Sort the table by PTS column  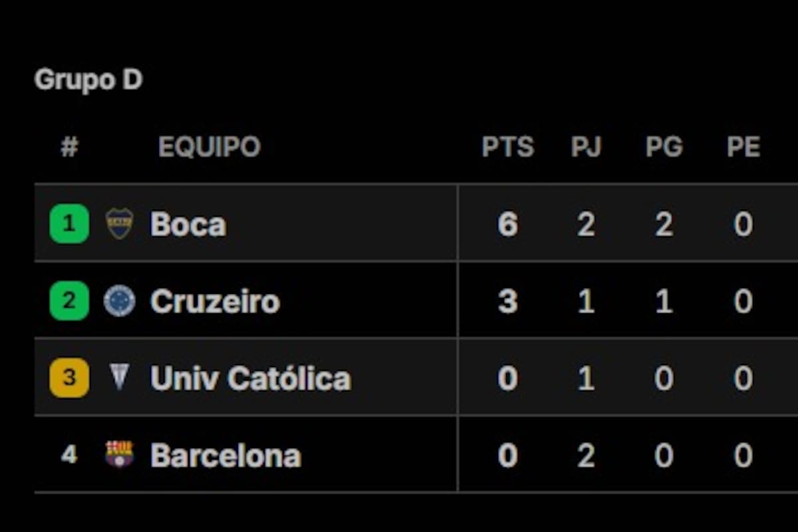[x=508, y=147]
